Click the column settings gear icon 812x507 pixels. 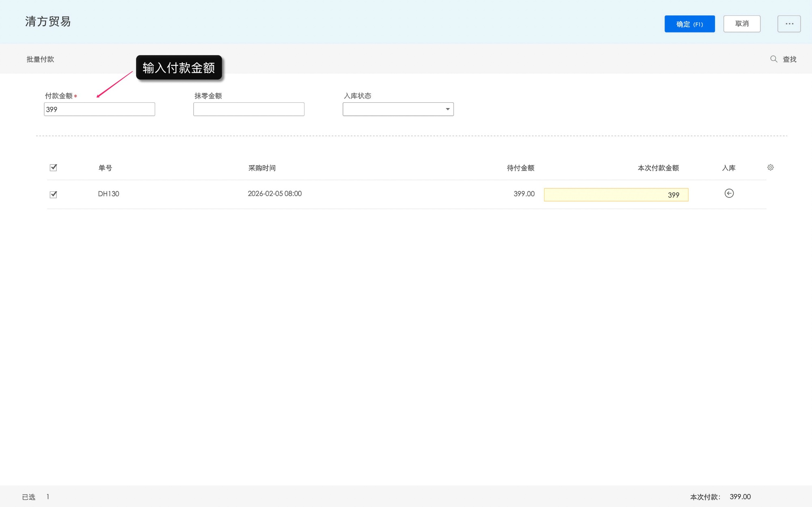pyautogui.click(x=770, y=167)
